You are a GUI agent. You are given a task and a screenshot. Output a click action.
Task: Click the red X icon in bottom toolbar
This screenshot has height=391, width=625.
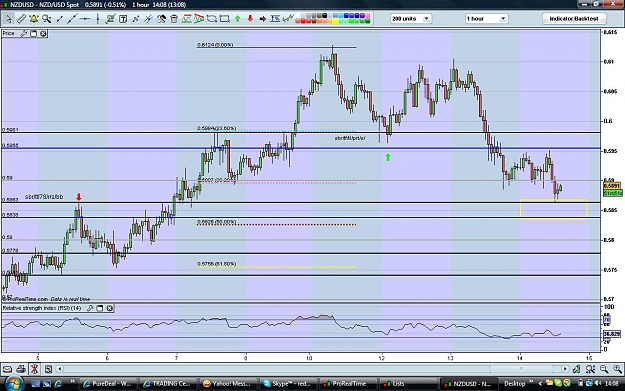(x=34, y=369)
